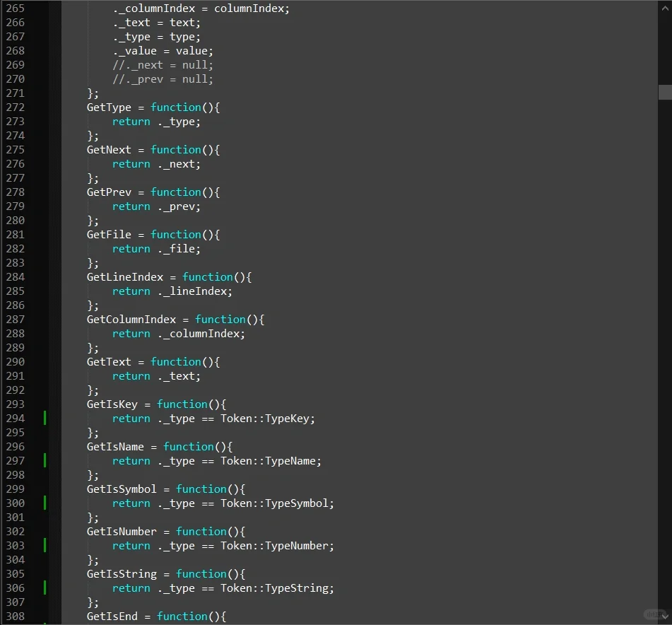Click line number 272 in gutter
The image size is (672, 625).
click(16, 107)
